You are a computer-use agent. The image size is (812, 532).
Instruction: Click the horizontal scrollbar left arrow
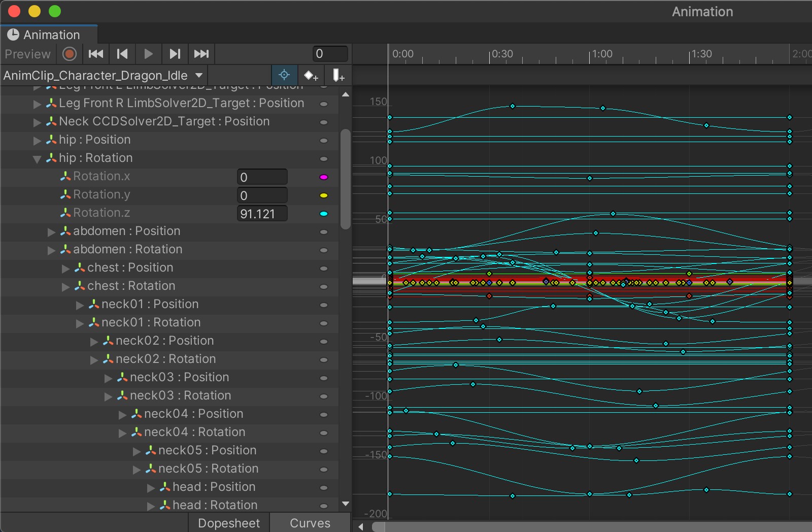point(361,526)
